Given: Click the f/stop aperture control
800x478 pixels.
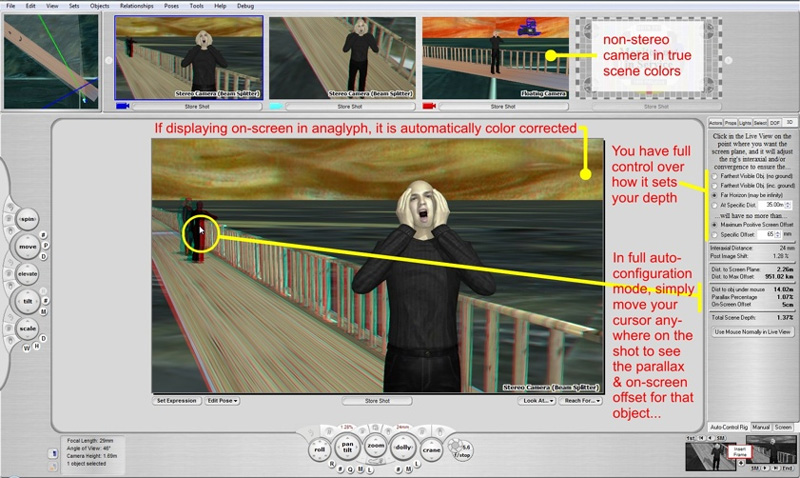Looking at the screenshot, I should (461, 450).
